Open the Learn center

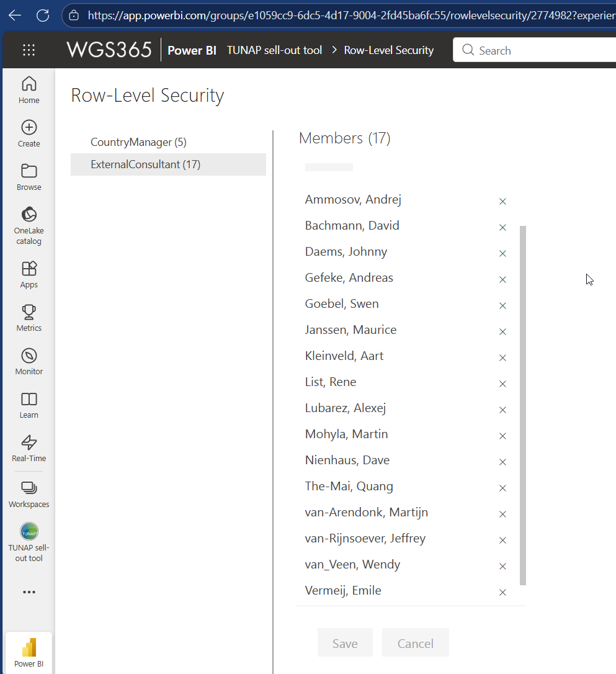pyautogui.click(x=29, y=405)
